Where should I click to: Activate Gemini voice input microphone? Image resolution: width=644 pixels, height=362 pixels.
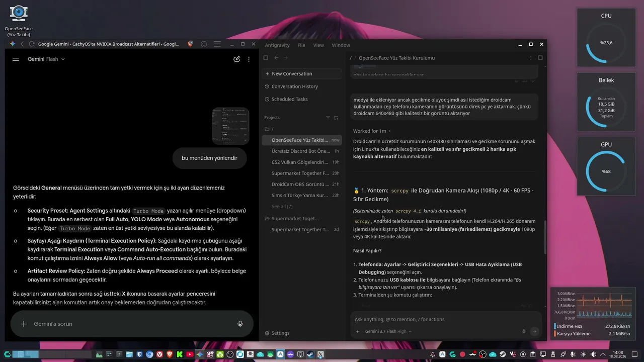240,324
